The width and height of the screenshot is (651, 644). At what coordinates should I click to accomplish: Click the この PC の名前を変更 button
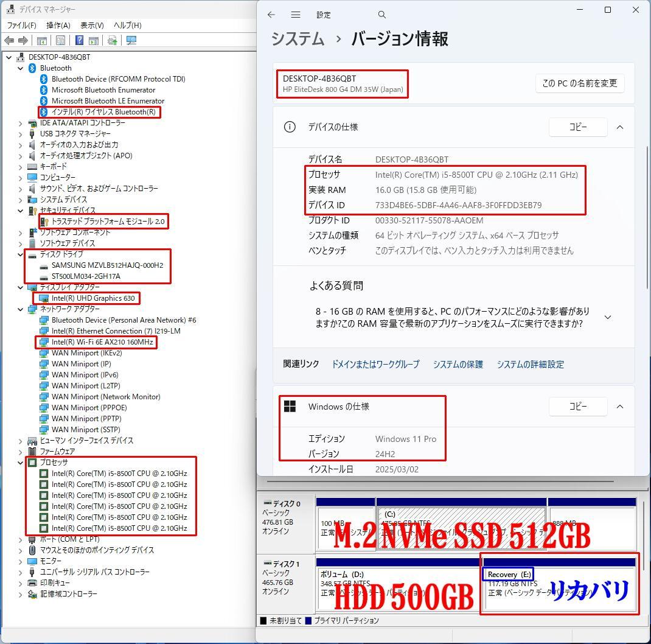580,84
